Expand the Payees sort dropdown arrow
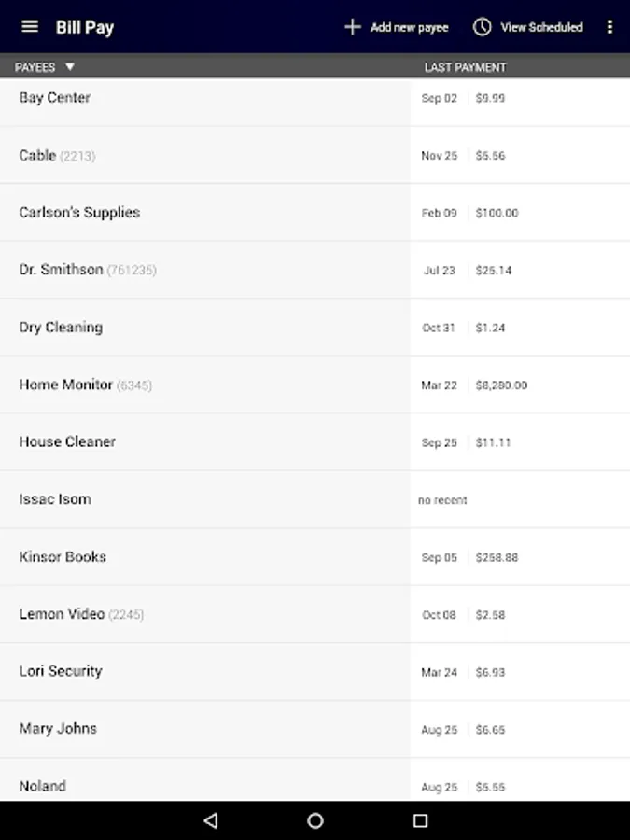Screen dimensions: 630x840 [70, 67]
